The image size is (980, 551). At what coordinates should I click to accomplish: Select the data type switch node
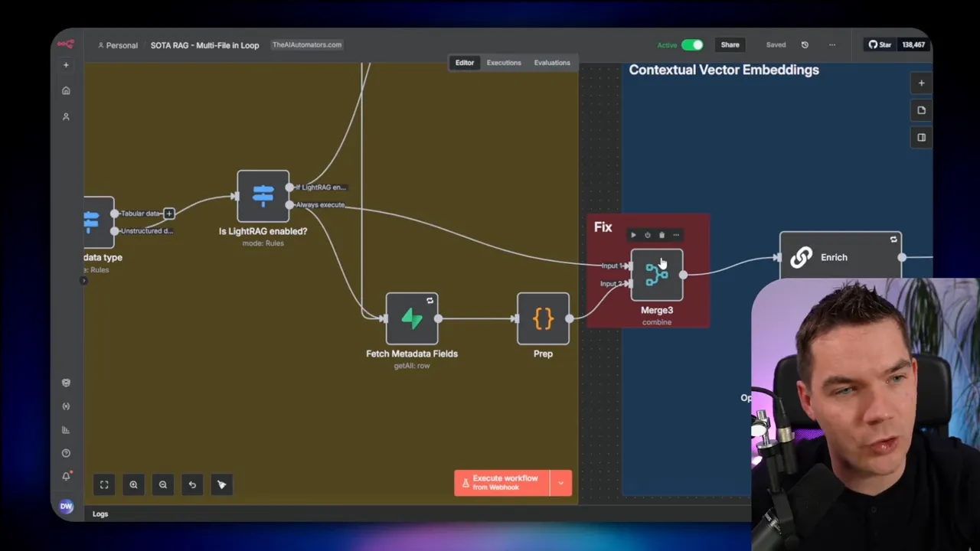click(98, 222)
